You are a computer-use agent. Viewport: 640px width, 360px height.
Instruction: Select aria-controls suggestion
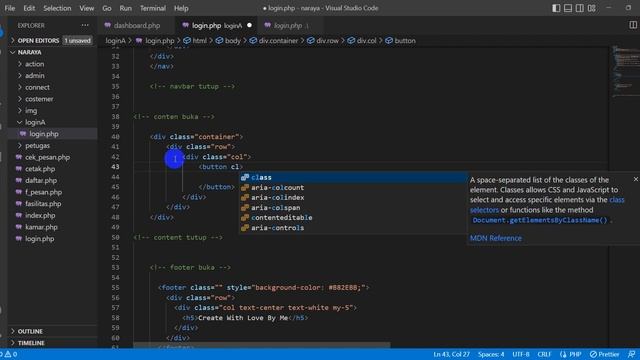click(353, 228)
